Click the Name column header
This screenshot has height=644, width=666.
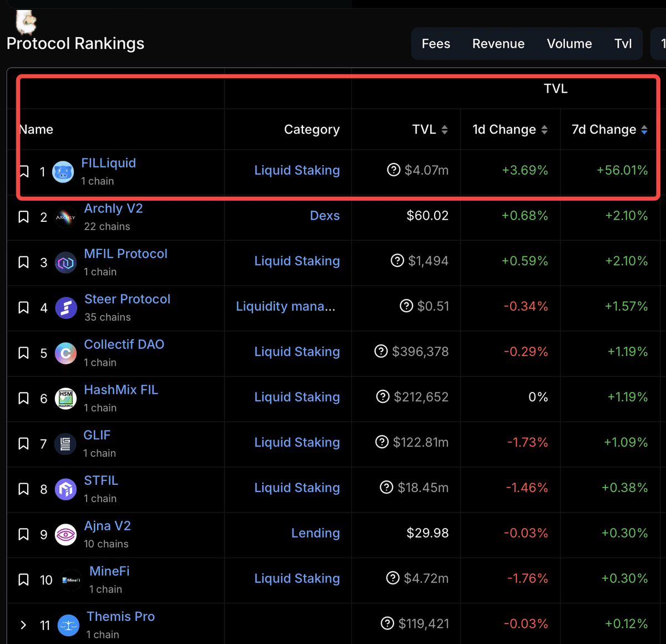coord(36,130)
